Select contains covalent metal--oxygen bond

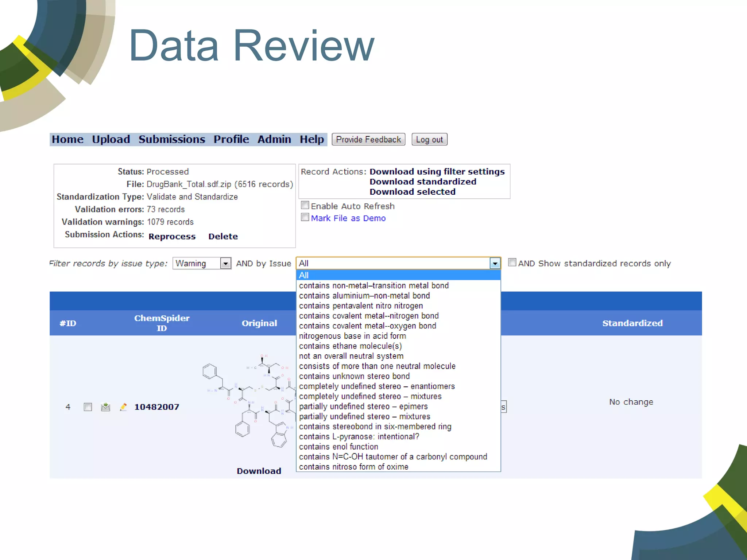(x=398, y=326)
